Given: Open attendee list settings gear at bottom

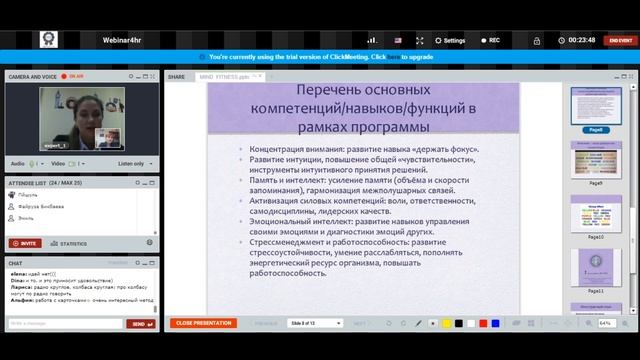Looking at the screenshot, I should 150,242.
